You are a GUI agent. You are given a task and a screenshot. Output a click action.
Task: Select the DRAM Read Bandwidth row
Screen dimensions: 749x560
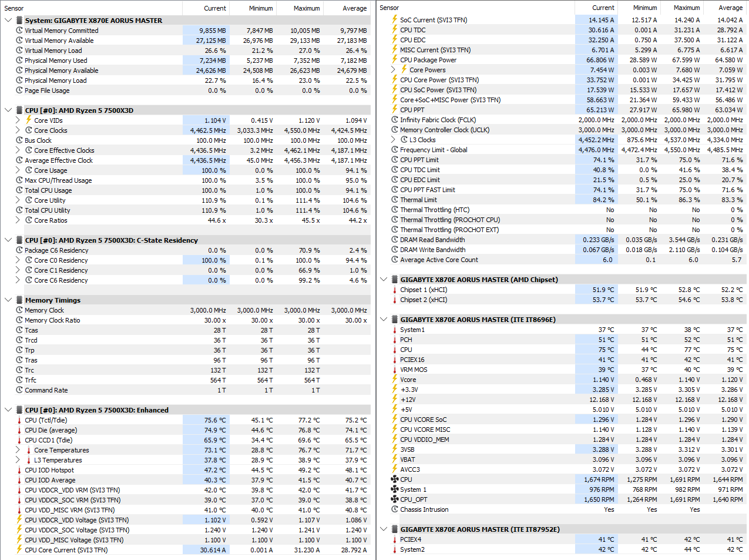point(562,240)
